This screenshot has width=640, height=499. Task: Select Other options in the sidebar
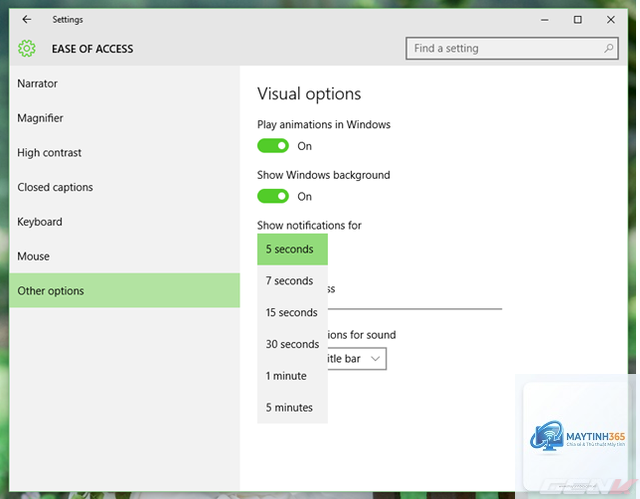tap(124, 291)
